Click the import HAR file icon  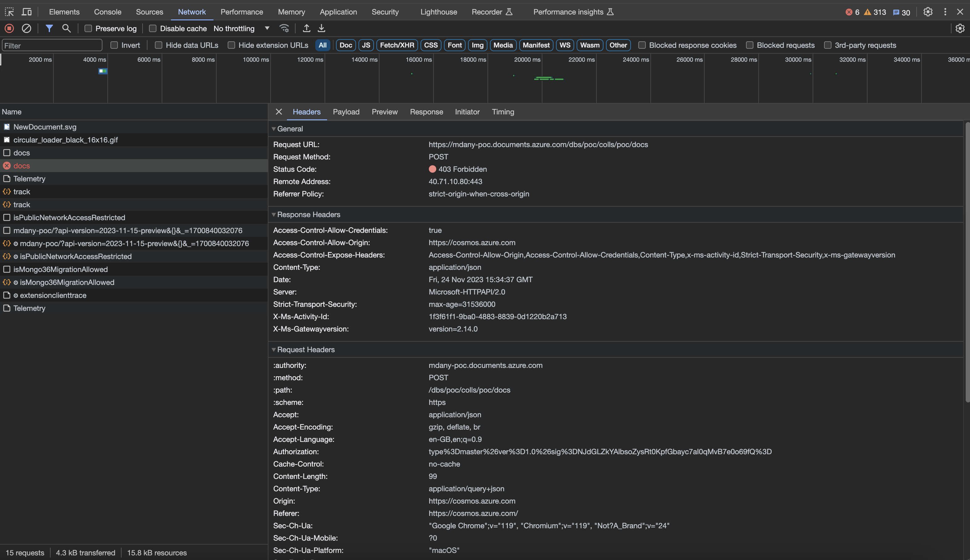[x=306, y=28]
